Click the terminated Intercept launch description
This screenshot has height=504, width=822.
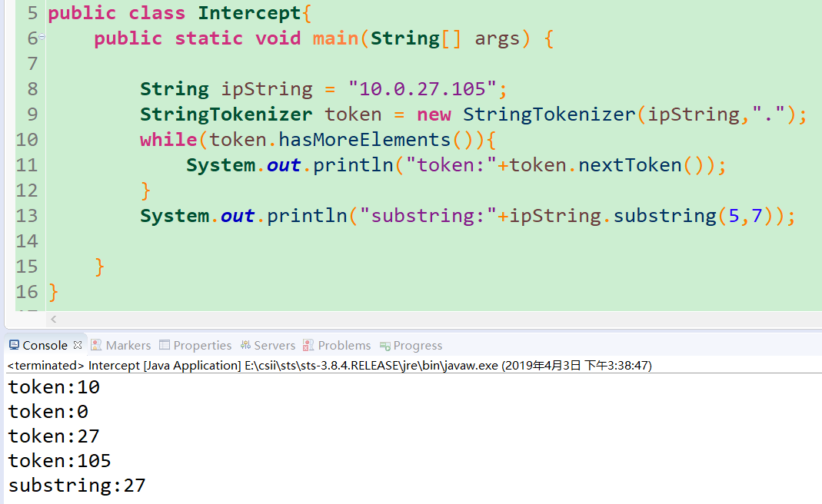click(x=329, y=365)
